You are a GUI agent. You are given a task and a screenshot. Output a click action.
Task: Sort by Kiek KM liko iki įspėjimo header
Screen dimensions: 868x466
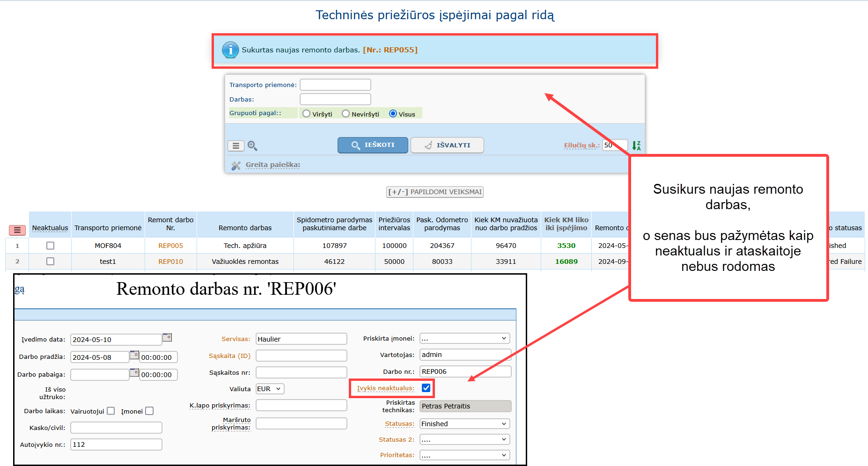click(566, 224)
